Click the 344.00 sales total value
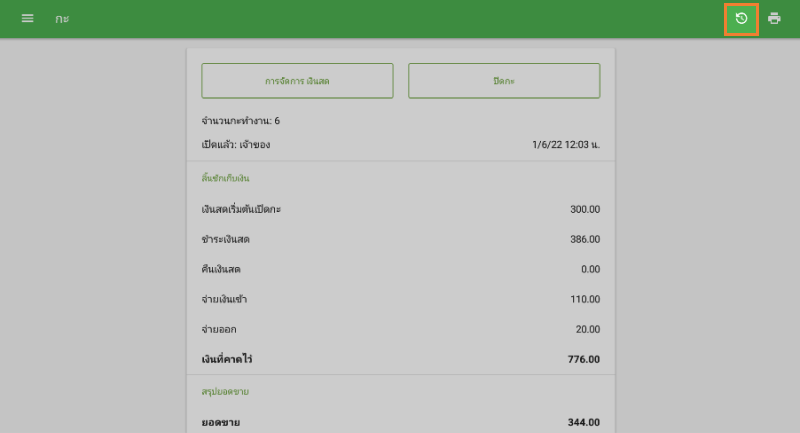800x433 pixels. 584,423
